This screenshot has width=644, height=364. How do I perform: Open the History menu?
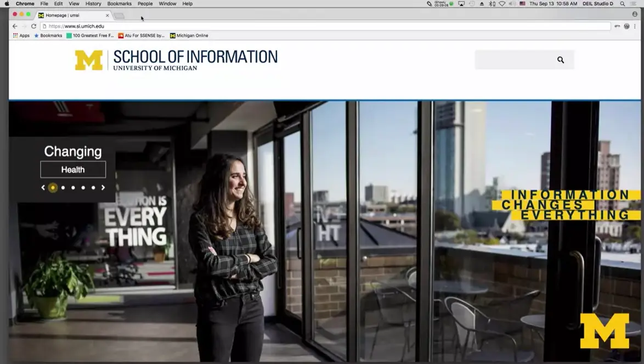[93, 3]
